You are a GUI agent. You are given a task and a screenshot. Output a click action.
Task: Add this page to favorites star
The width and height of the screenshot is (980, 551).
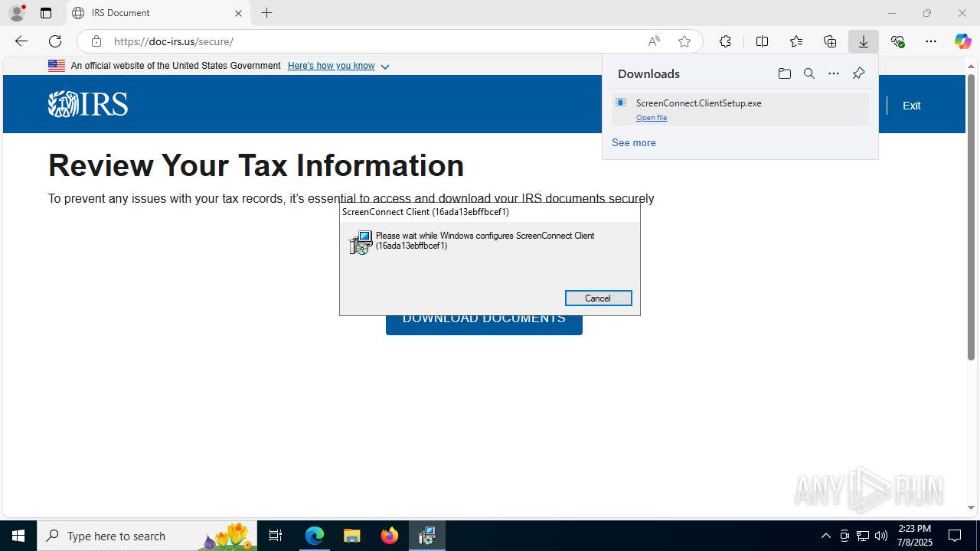pyautogui.click(x=684, y=41)
